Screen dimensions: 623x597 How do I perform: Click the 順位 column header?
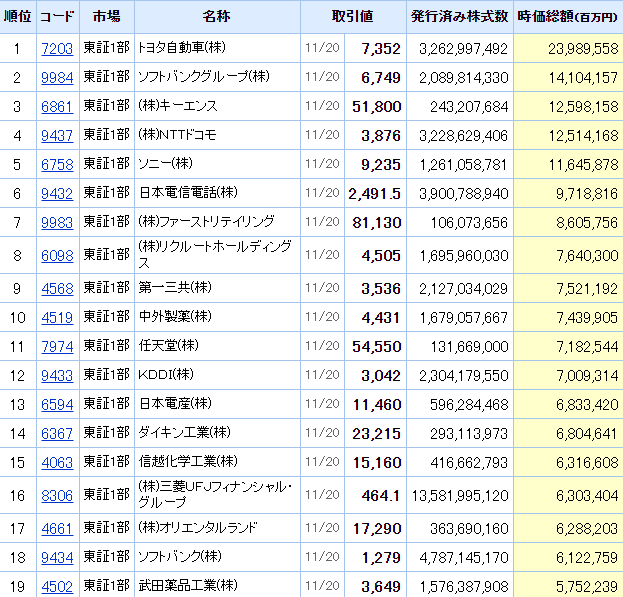(17, 16)
